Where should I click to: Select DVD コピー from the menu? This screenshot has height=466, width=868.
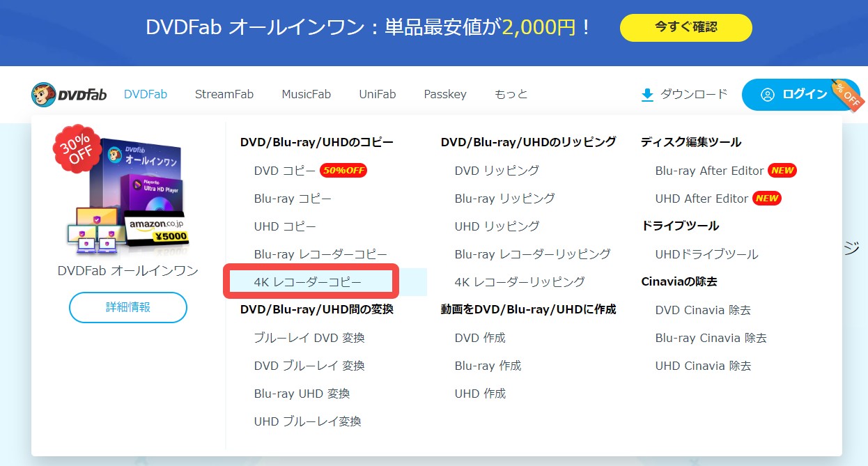pos(285,171)
